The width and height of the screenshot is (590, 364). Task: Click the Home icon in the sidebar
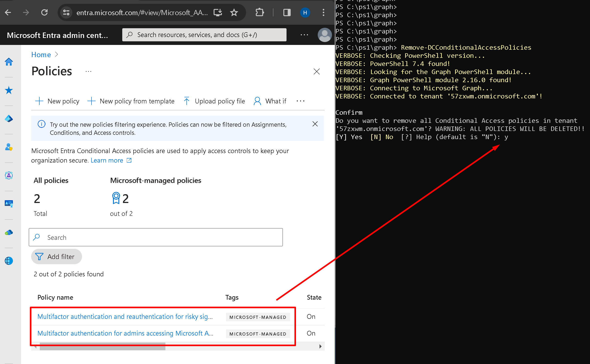9,62
